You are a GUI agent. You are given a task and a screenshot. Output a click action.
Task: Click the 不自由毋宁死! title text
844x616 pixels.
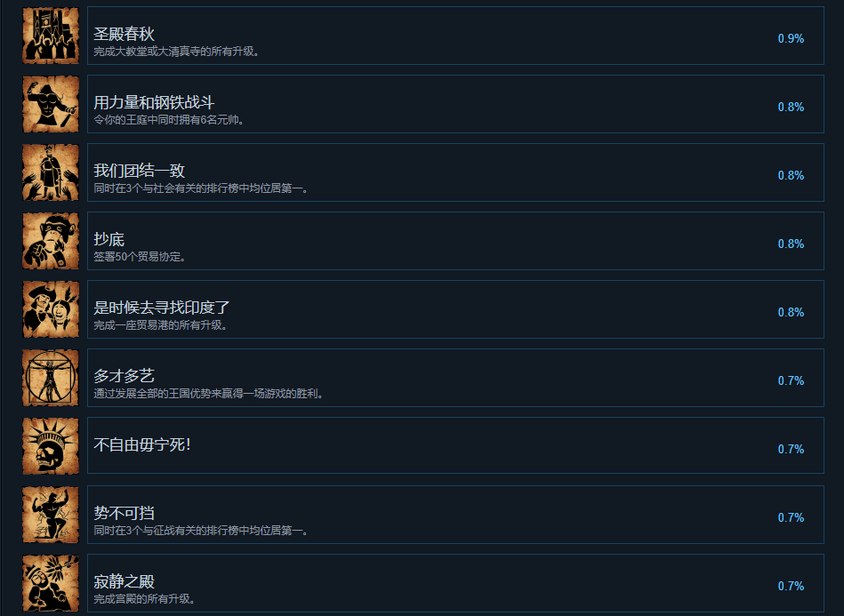[142, 444]
